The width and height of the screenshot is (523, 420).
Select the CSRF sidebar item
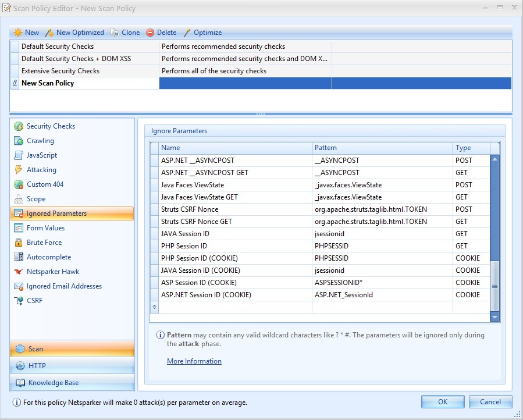pos(34,301)
